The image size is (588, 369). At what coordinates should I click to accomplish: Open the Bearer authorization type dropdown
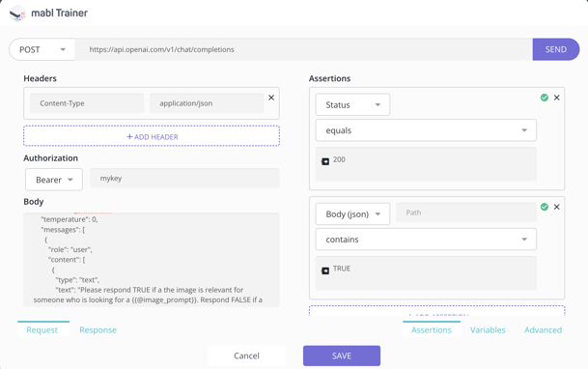point(54,180)
